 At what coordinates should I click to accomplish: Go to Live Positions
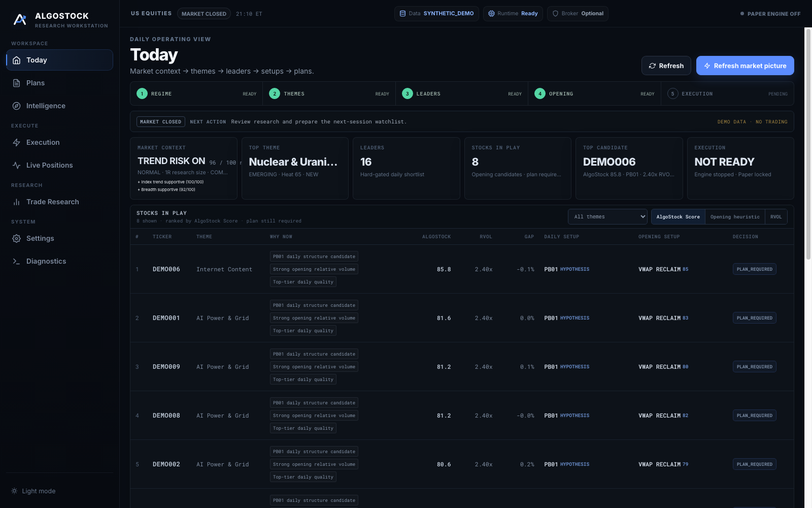coord(59,166)
